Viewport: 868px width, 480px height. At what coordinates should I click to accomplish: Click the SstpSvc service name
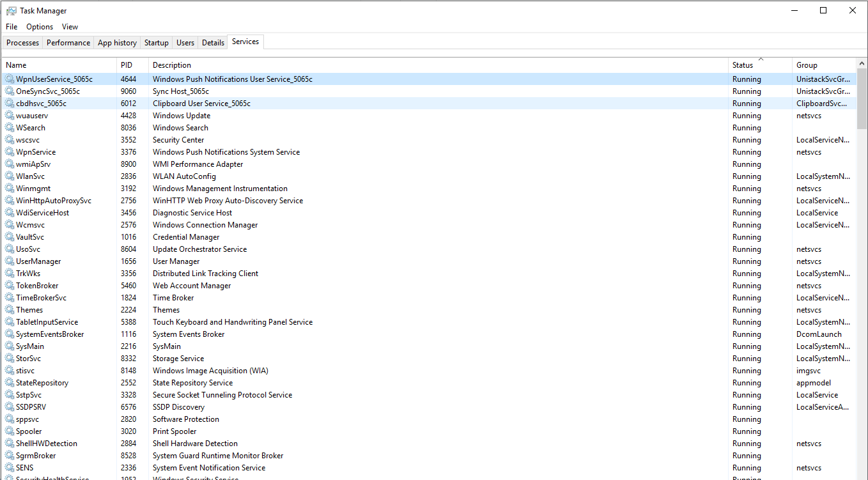pyautogui.click(x=29, y=395)
